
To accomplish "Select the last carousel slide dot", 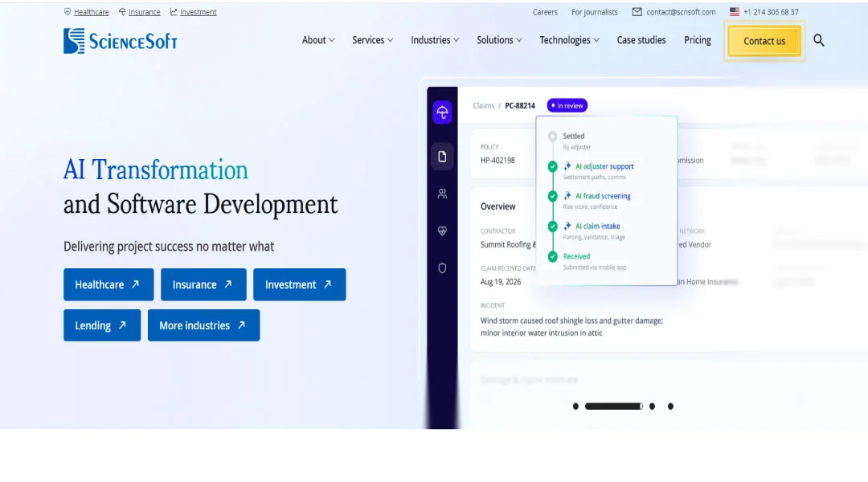I will [670, 406].
